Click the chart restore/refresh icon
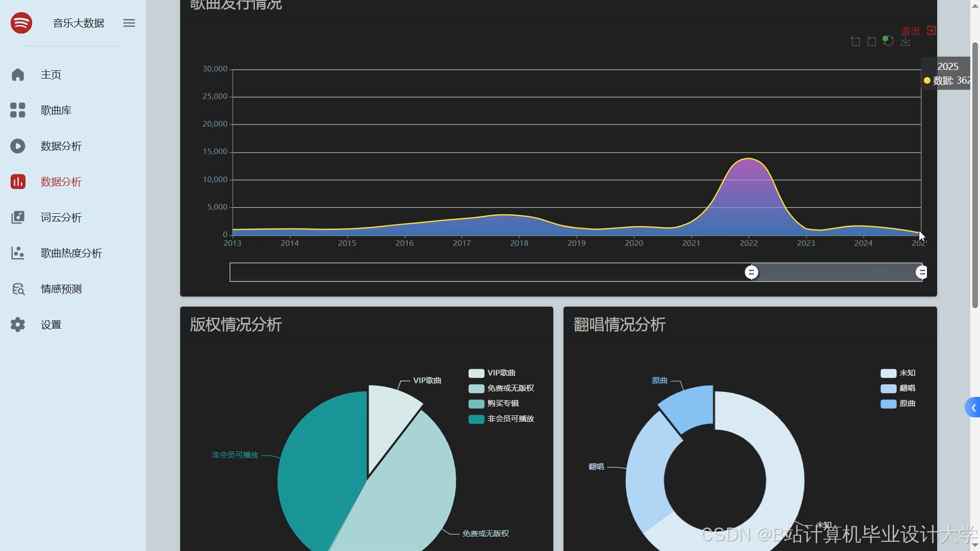Image resolution: width=980 pixels, height=551 pixels. pyautogui.click(x=889, y=41)
